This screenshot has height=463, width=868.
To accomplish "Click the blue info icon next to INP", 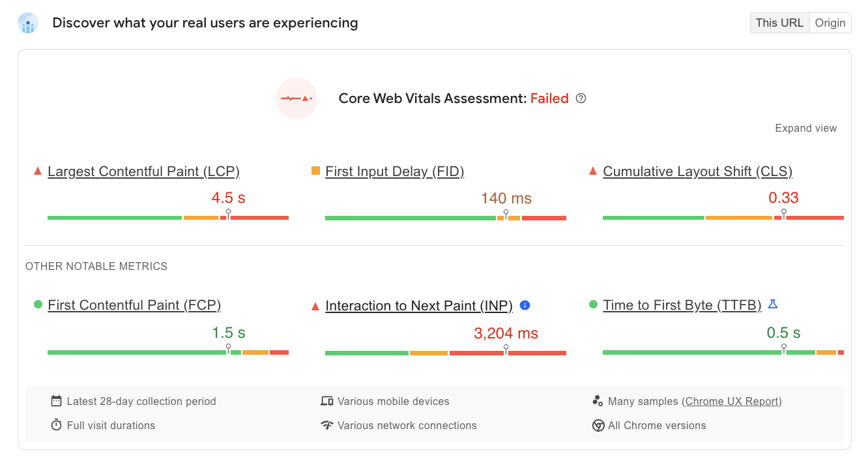I will pyautogui.click(x=525, y=305).
